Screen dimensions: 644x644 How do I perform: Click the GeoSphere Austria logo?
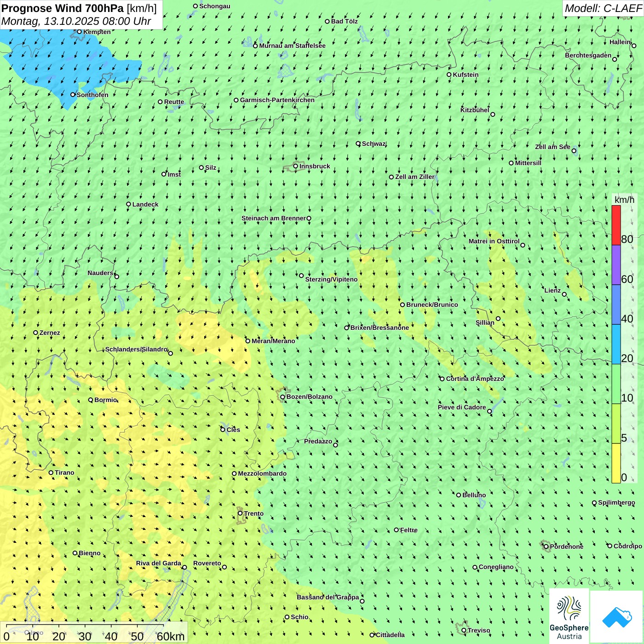(x=569, y=616)
